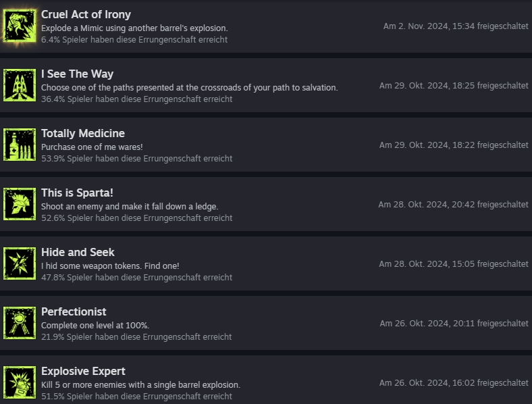Viewport: 532px width, 404px height.
Task: Click the Cruel Act of Irony title
Action: 86,15
